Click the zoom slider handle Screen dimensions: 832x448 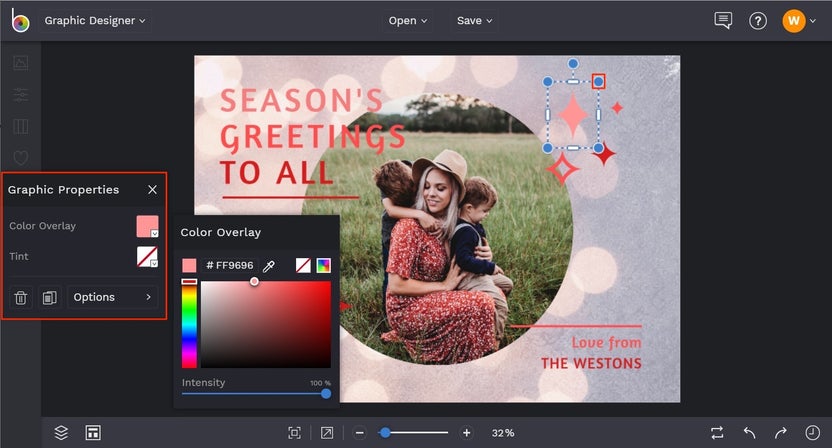(x=385, y=433)
